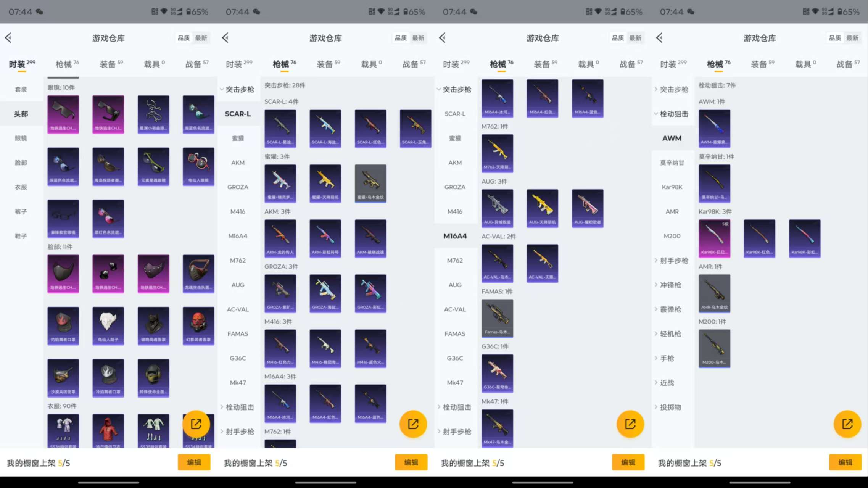868x488 pixels.
Task: Collapse 突击步枪 group in SCAR-L highlighted panel
Action: click(237, 89)
